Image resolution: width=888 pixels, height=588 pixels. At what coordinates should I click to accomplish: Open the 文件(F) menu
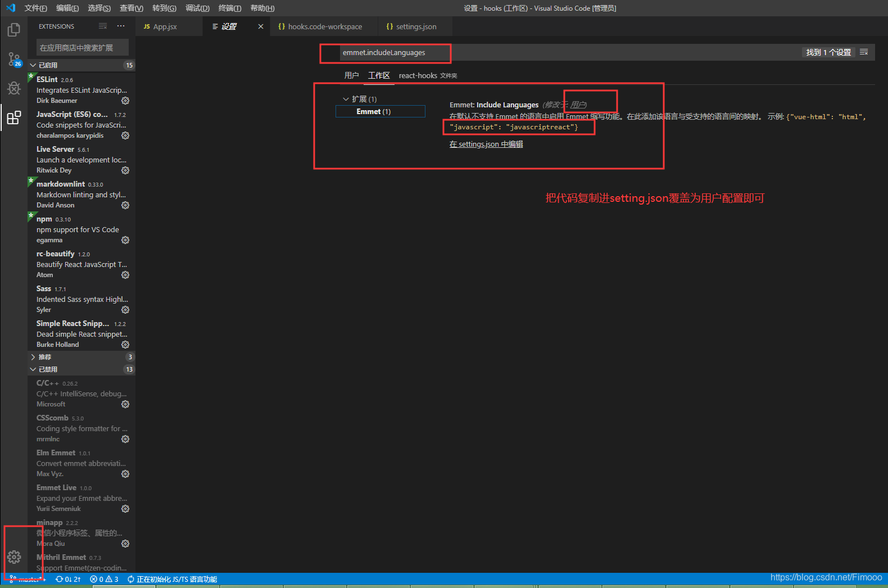tap(36, 8)
